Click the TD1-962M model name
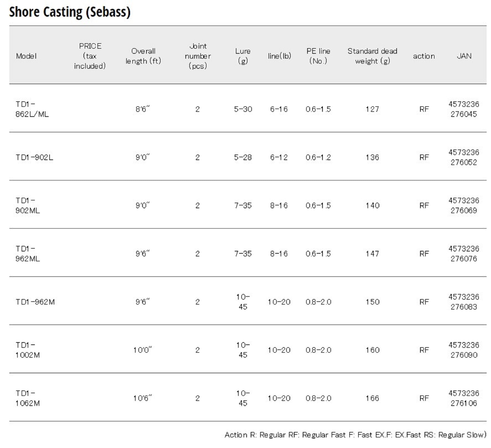 click(x=35, y=302)
